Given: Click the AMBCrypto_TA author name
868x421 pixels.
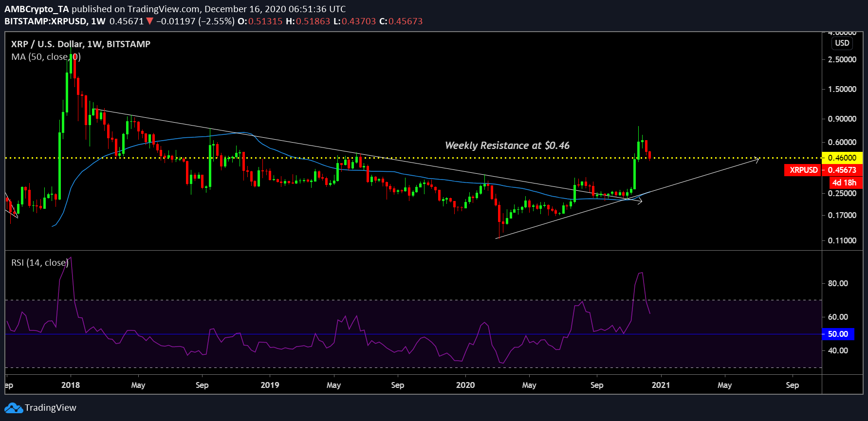Looking at the screenshot, I should [37, 9].
